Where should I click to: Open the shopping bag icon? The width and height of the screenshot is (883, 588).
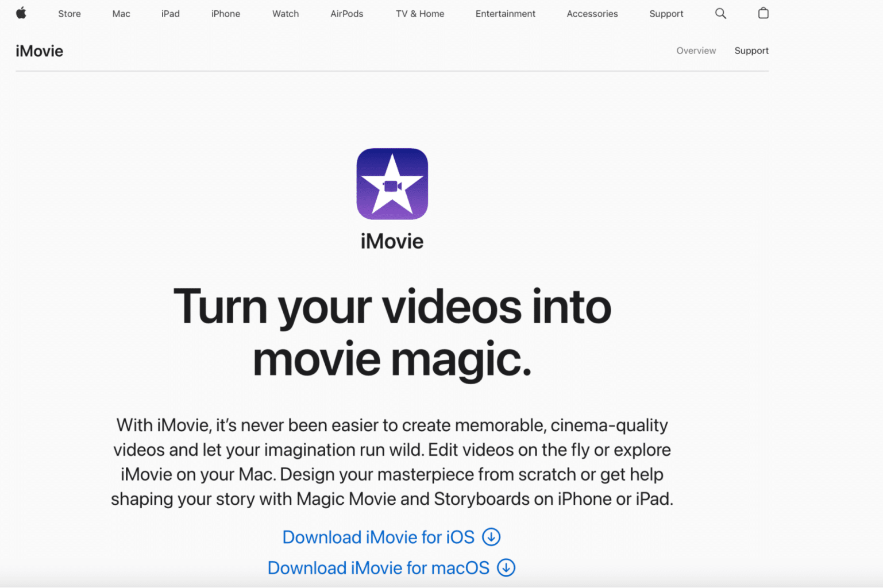tap(763, 13)
